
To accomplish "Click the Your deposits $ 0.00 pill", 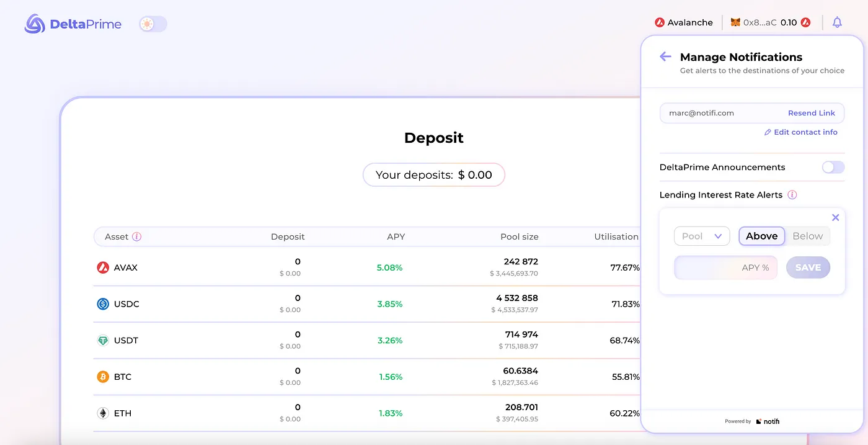I will tap(434, 175).
